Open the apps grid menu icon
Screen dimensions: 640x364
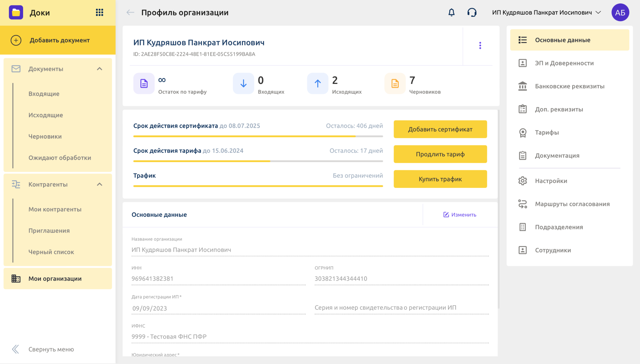(x=99, y=13)
